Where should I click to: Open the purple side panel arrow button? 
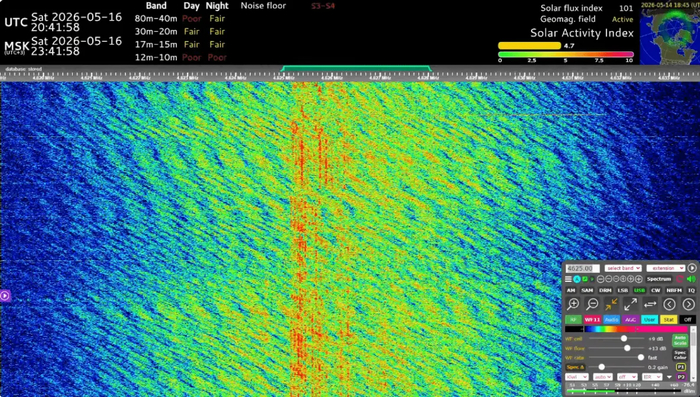click(x=5, y=295)
